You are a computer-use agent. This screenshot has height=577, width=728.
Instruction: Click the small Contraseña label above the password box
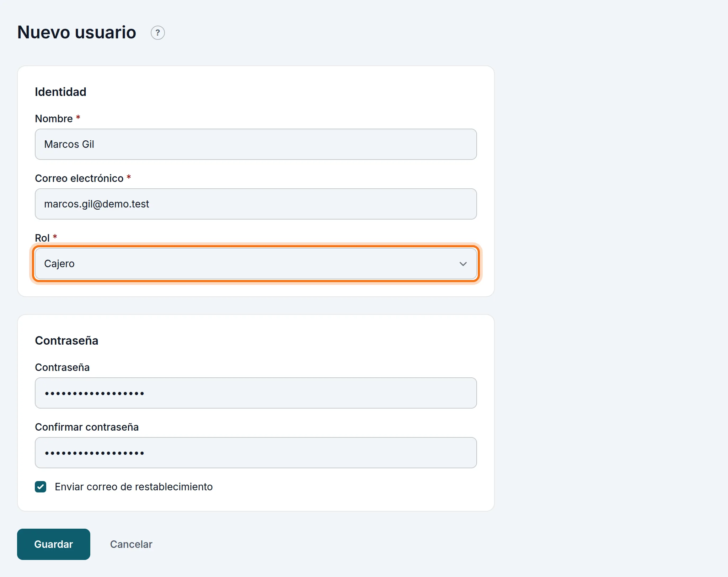[x=62, y=367]
